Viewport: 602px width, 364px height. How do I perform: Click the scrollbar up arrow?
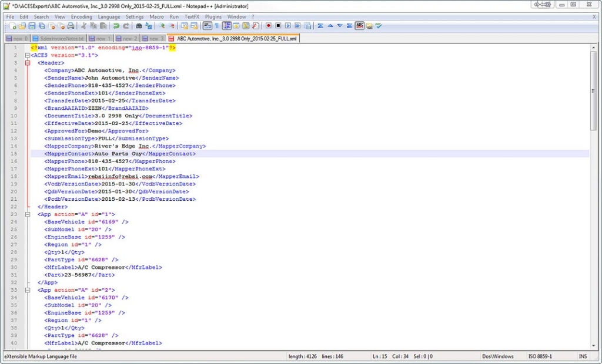click(594, 48)
